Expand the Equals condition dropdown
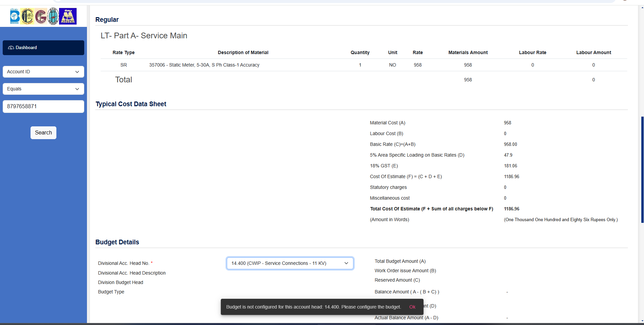This screenshot has width=644, height=325. coord(43,89)
